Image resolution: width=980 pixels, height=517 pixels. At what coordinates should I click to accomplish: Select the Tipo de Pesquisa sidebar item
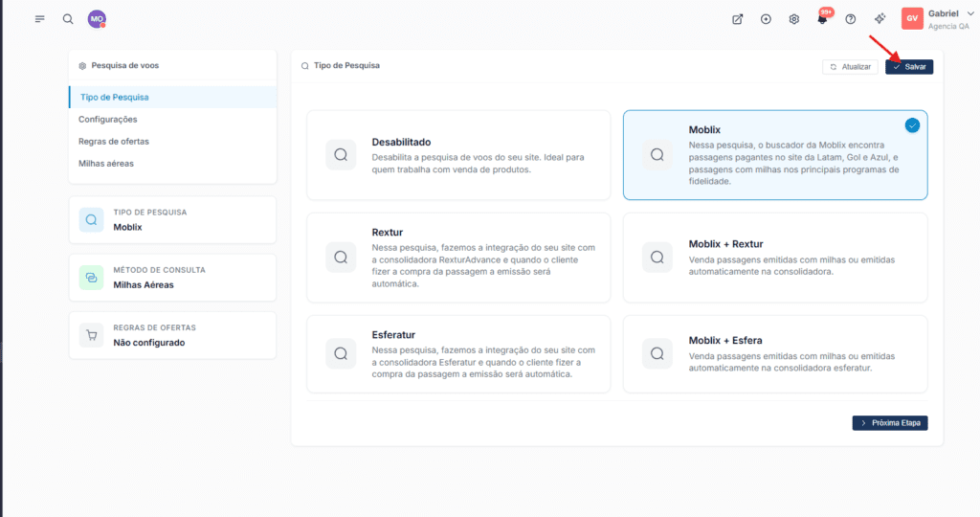coord(172,97)
